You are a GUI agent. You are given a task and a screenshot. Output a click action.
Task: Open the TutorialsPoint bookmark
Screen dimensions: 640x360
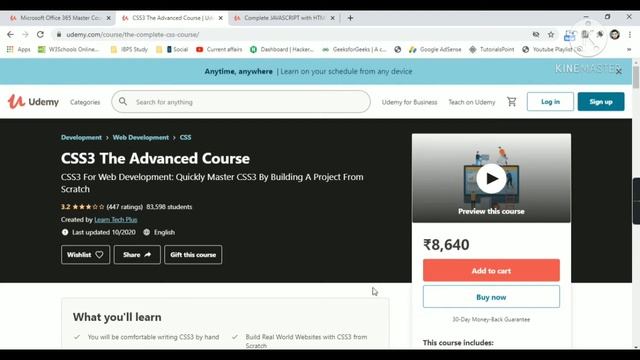[491, 49]
